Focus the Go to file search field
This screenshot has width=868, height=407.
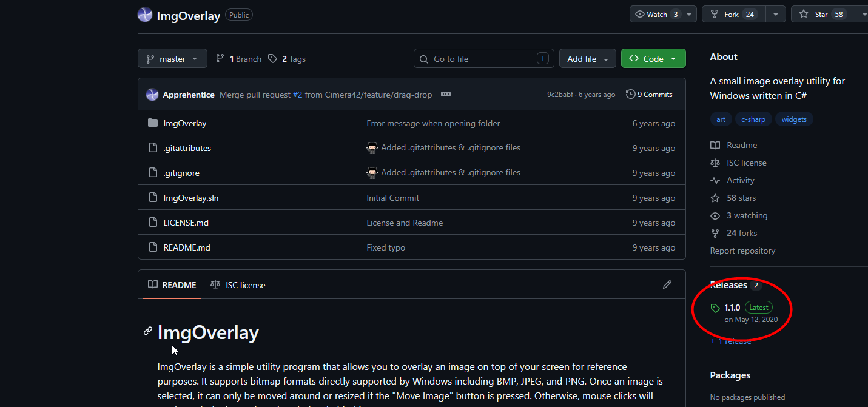pyautogui.click(x=484, y=59)
